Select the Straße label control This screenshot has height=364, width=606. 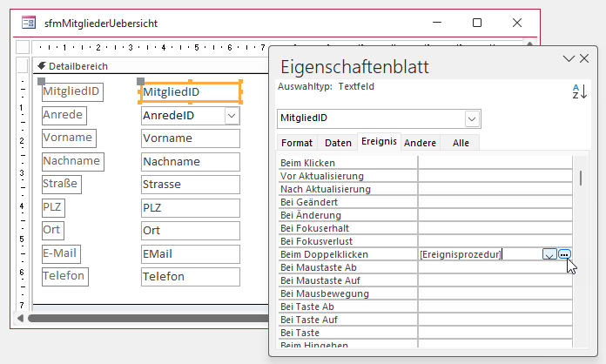click(x=62, y=184)
